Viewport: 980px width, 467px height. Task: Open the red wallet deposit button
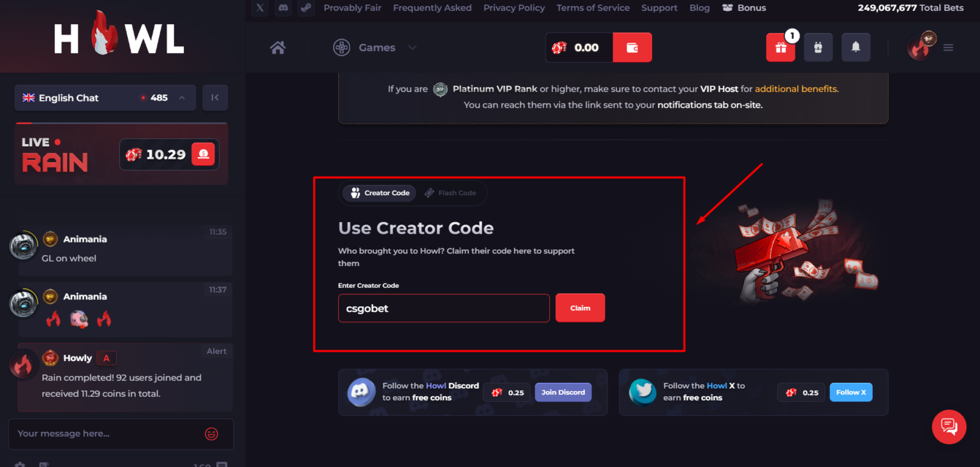point(632,48)
